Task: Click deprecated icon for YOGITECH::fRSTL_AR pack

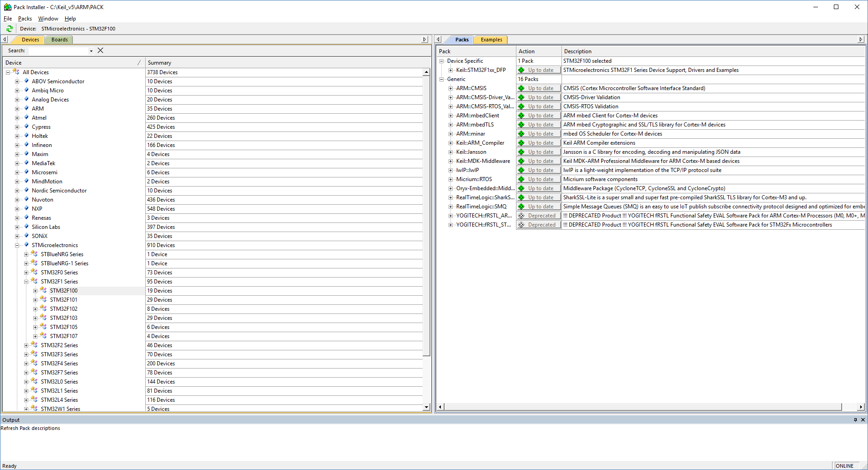Action: 521,216
